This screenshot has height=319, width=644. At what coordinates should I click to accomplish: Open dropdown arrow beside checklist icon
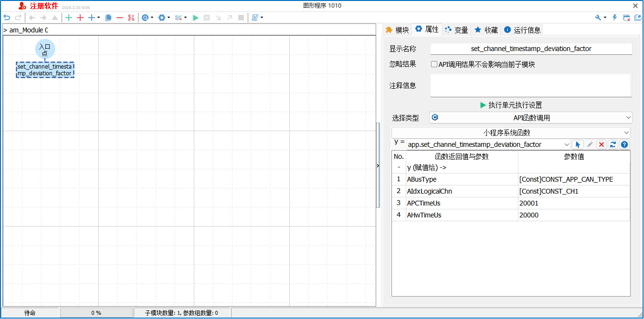(185, 18)
